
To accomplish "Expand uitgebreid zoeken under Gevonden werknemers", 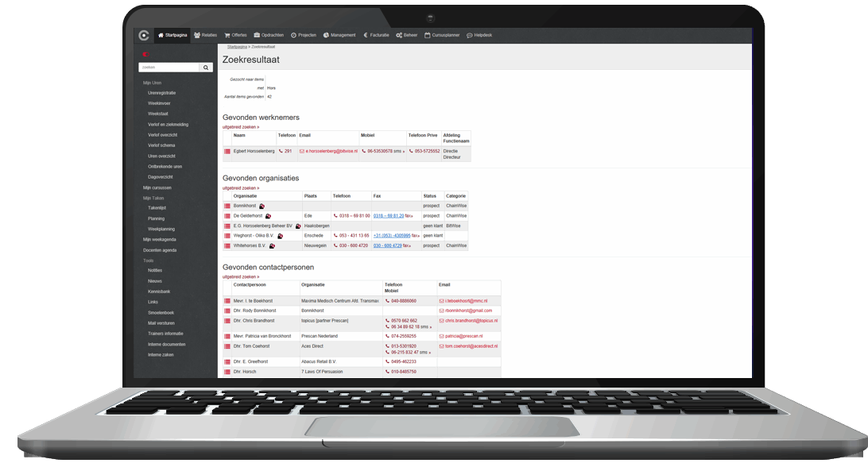I will [241, 129].
